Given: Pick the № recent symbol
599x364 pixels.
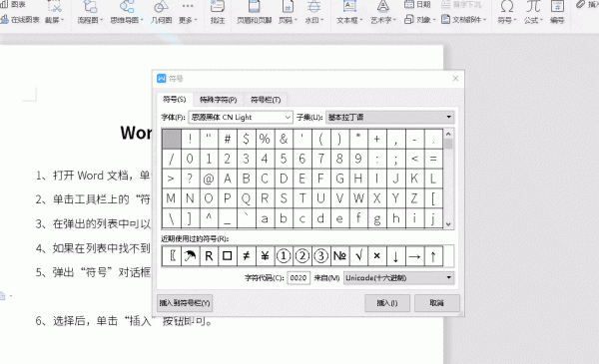Looking at the screenshot, I should coord(339,256).
